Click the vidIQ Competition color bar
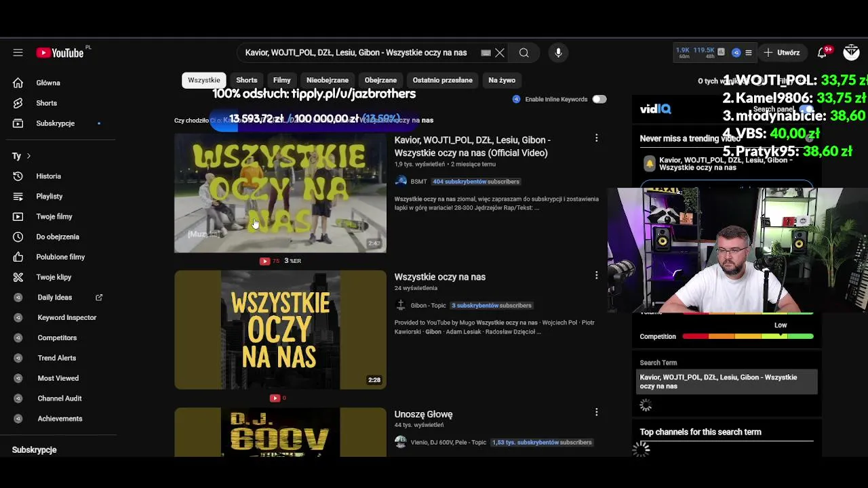This screenshot has width=868, height=488. (747, 336)
